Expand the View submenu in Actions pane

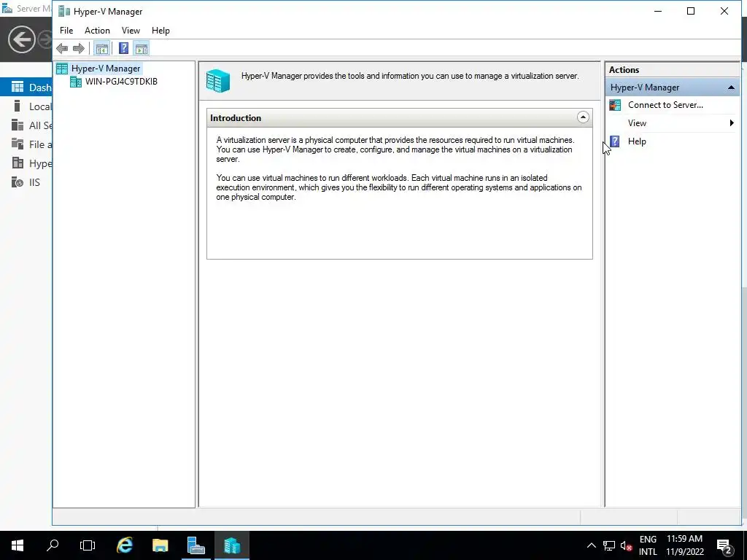(x=672, y=123)
